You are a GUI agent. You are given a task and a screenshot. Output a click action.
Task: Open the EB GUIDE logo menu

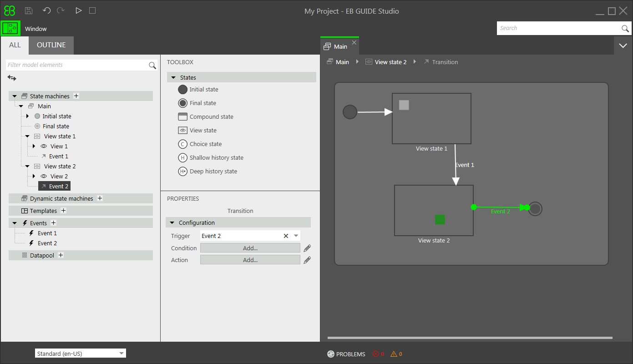click(10, 10)
